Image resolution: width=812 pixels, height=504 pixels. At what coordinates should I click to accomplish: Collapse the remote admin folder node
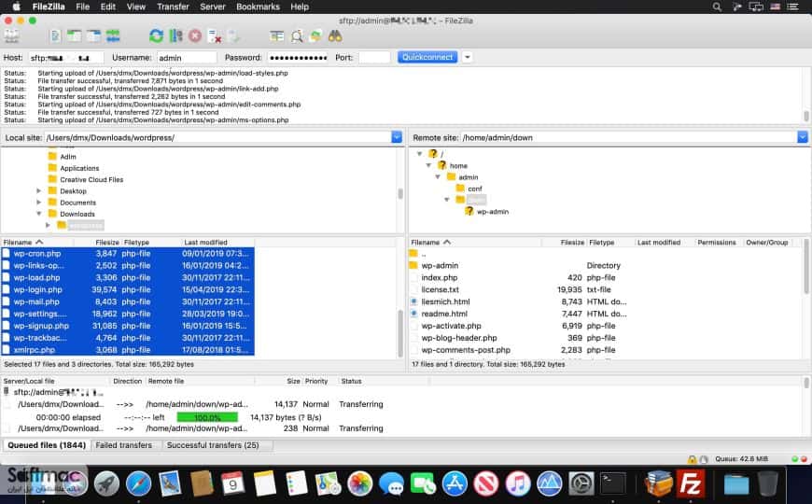[x=438, y=177]
